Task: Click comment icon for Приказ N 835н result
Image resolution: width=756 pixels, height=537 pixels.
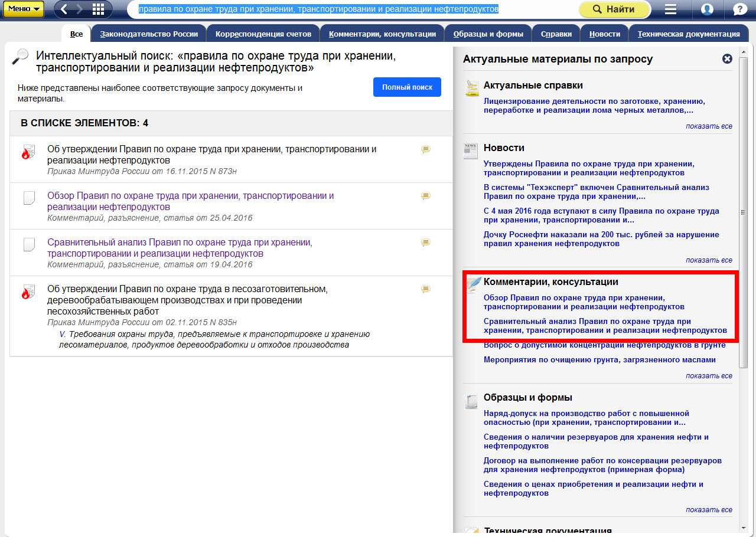Action: pos(425,289)
